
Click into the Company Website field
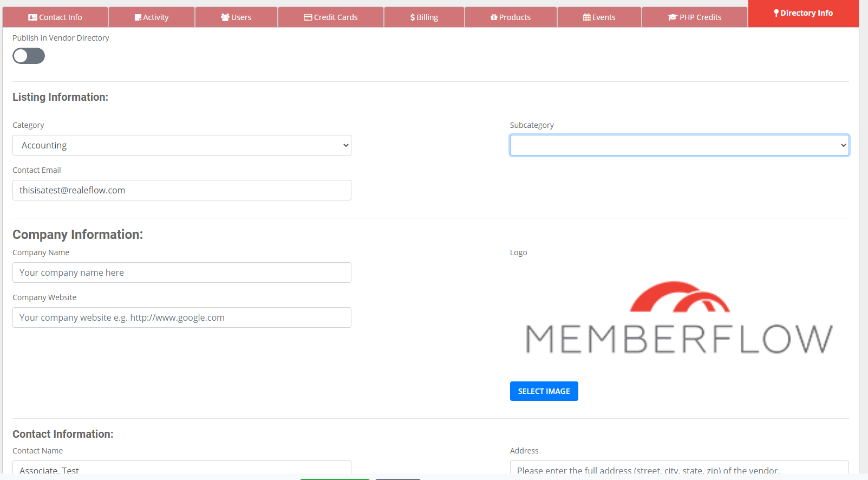pyautogui.click(x=181, y=317)
